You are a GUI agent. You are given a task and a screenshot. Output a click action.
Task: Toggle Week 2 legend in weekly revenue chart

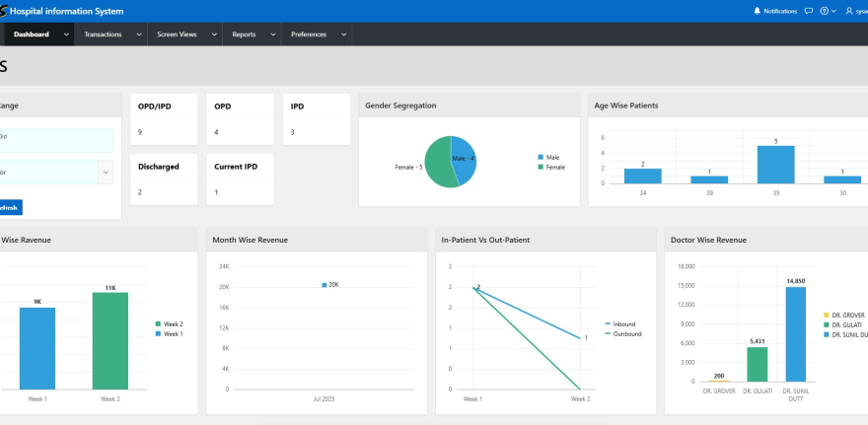point(169,323)
